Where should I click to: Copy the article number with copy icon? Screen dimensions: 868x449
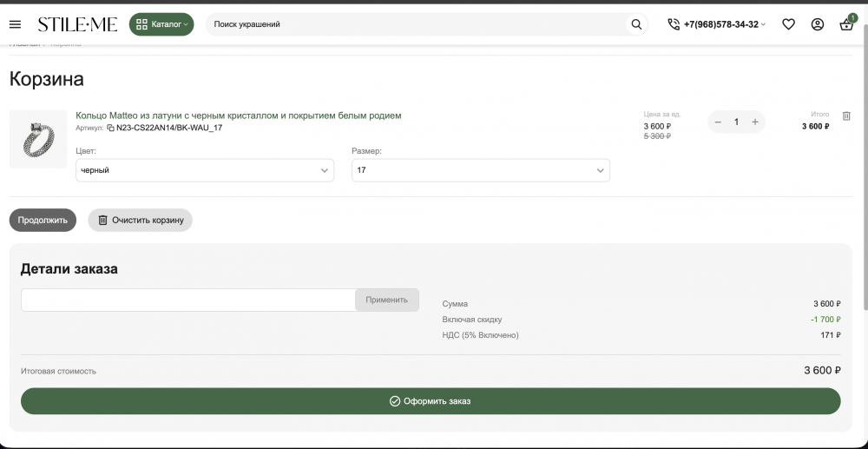click(110, 128)
